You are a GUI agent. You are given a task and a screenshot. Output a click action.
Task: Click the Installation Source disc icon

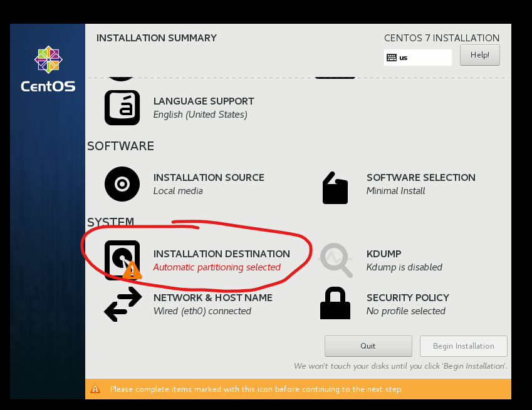[x=122, y=184]
